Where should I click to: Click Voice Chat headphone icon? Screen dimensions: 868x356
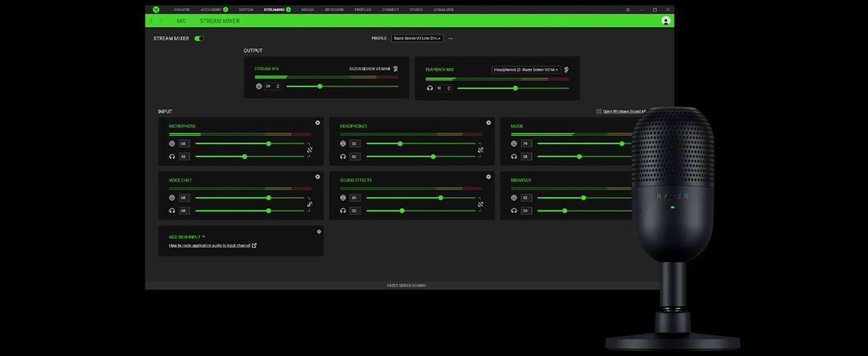tap(172, 211)
